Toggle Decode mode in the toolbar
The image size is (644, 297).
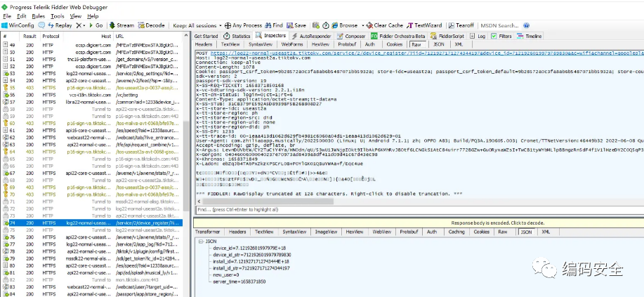point(152,25)
